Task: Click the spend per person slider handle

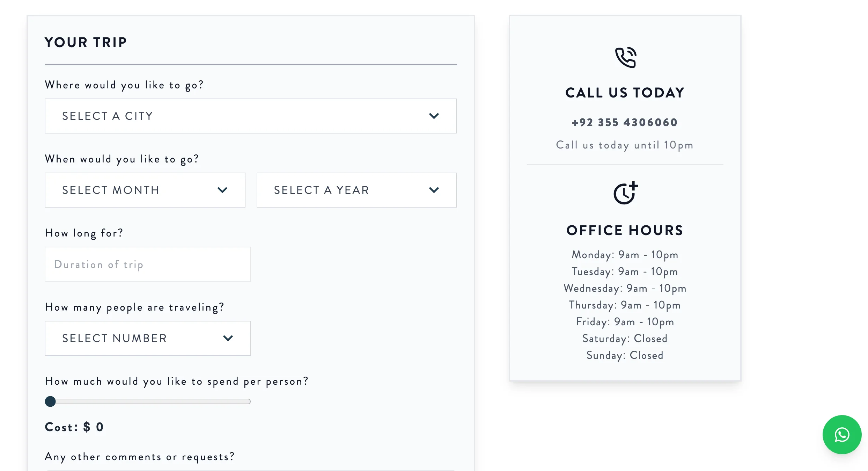Action: tap(50, 401)
